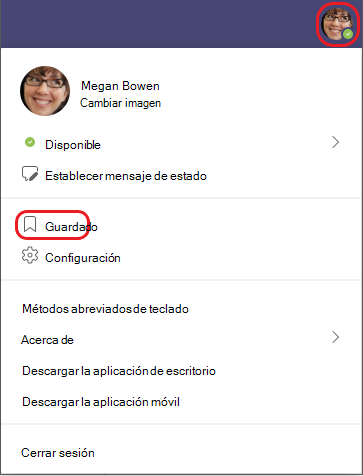Open Métodos abreviados de teclado
This screenshot has width=363, height=476.
tap(181, 309)
